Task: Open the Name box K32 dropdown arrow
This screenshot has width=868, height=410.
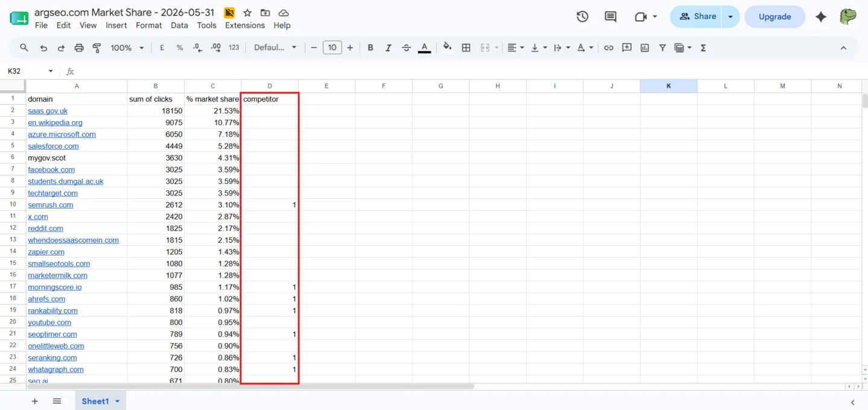Action: click(51, 71)
